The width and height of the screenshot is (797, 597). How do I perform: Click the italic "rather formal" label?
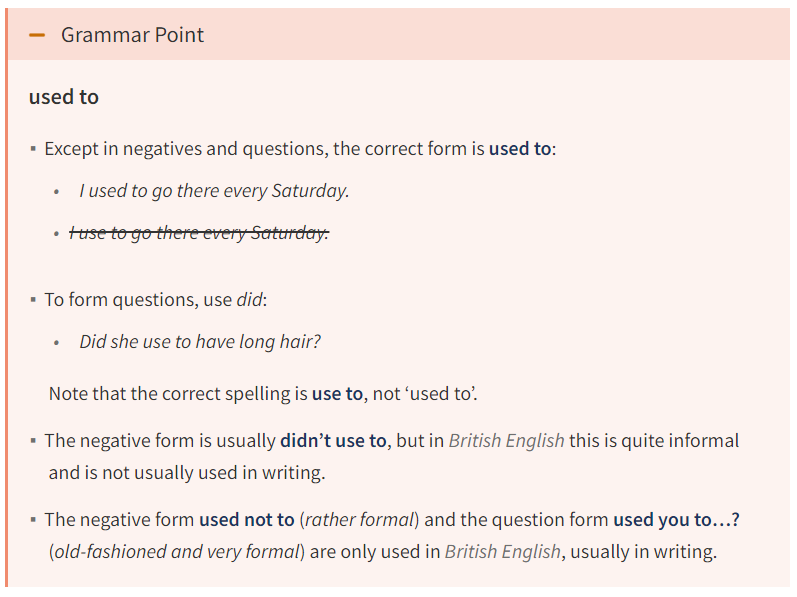(x=359, y=520)
